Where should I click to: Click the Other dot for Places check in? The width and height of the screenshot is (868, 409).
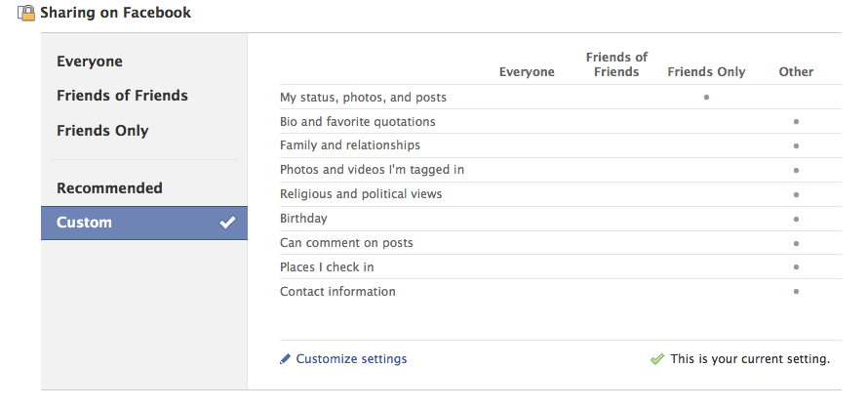pyautogui.click(x=796, y=267)
